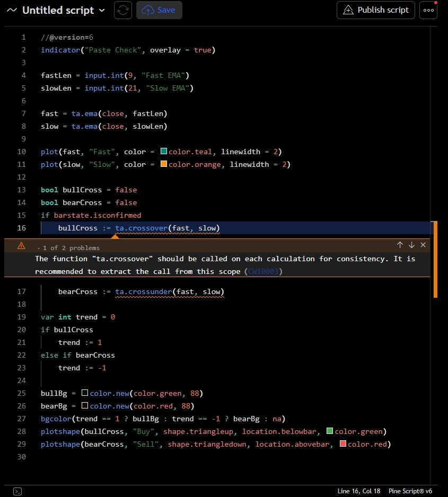The width and height of the screenshot is (448, 497).
Task: Click "else if bearCross" line
Action: click(78, 355)
